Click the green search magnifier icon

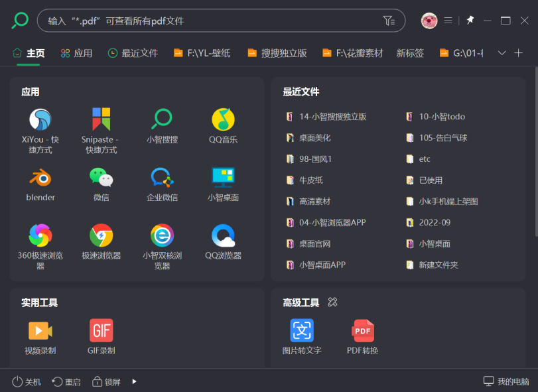[20, 21]
